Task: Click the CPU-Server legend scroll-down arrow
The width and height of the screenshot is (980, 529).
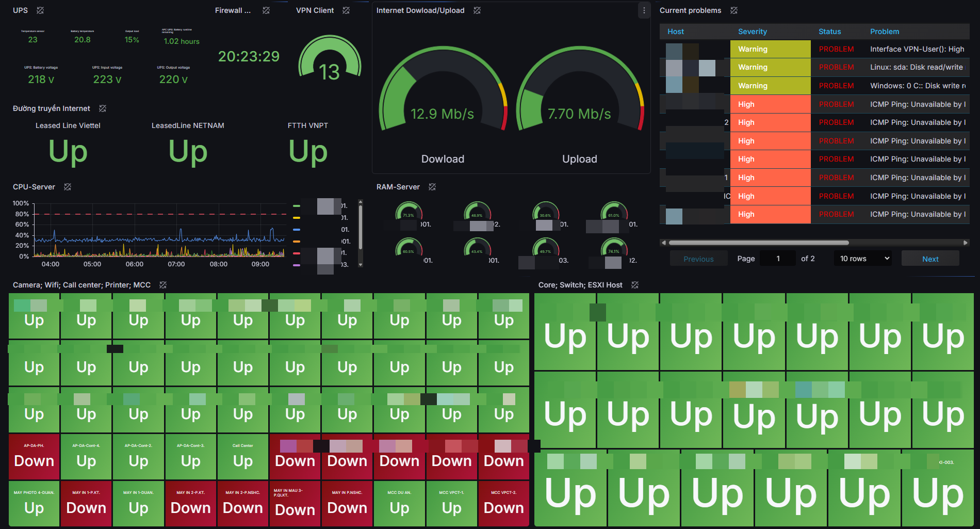Action: tap(361, 265)
